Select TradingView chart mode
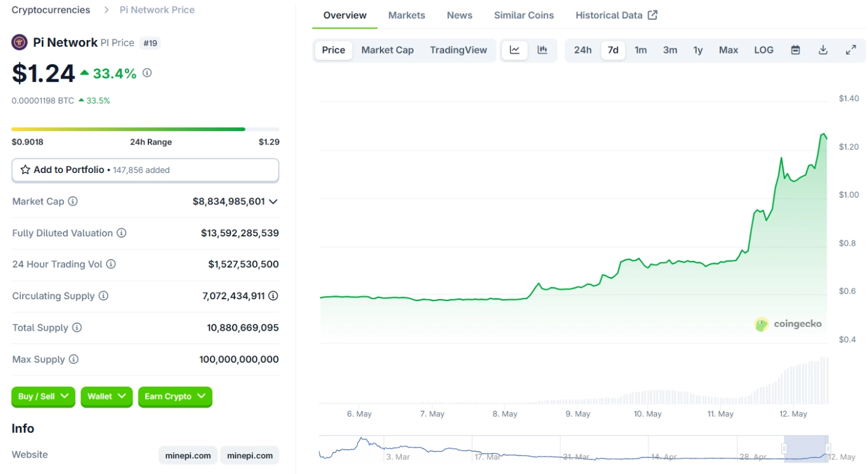 tap(459, 50)
